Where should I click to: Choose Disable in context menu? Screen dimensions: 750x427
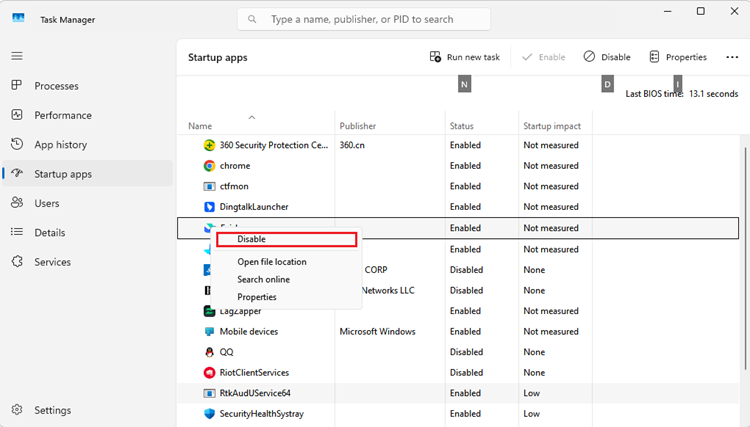click(x=287, y=239)
